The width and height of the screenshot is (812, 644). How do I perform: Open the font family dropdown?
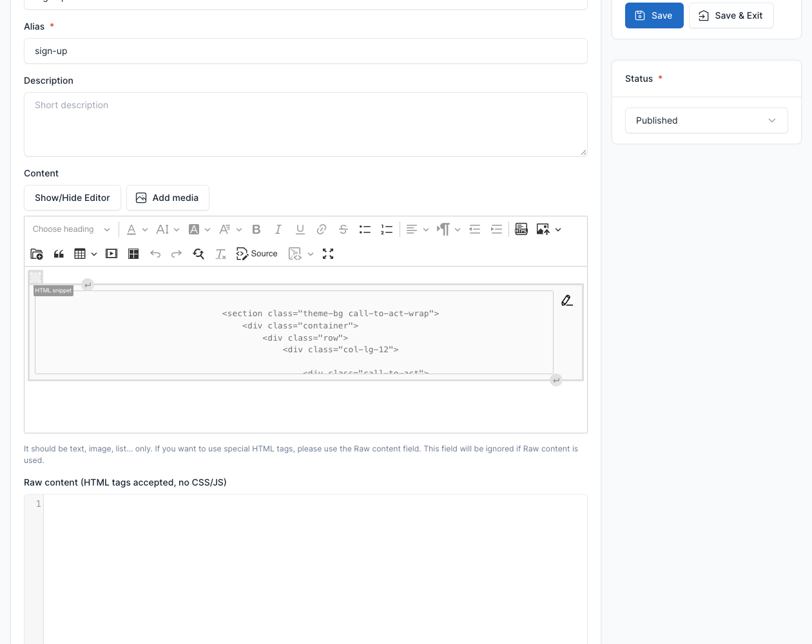230,229
